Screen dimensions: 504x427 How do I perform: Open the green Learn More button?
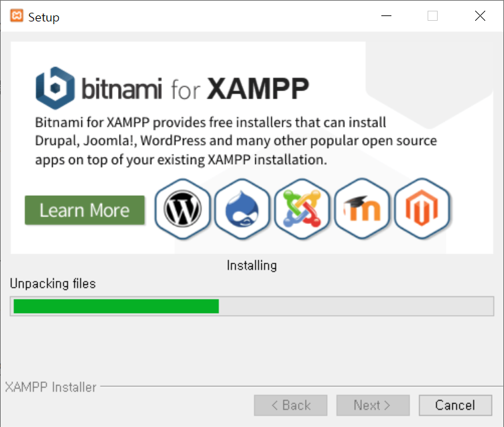pyautogui.click(x=85, y=210)
